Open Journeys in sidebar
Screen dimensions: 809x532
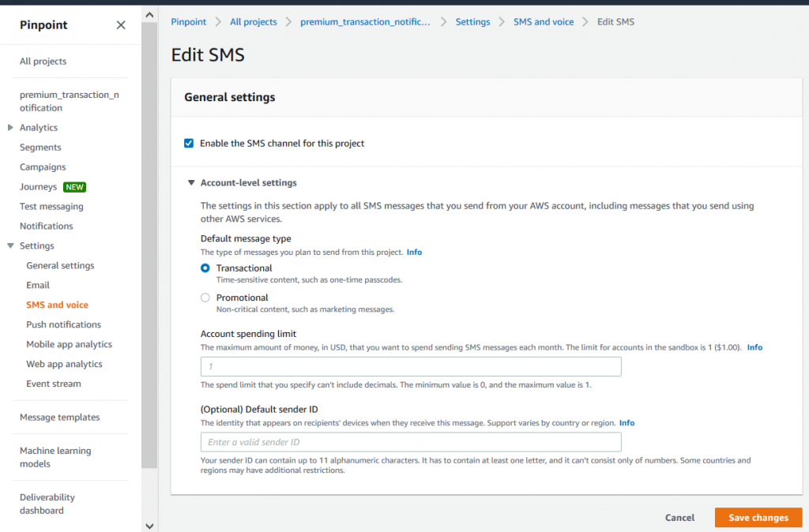[x=38, y=186]
